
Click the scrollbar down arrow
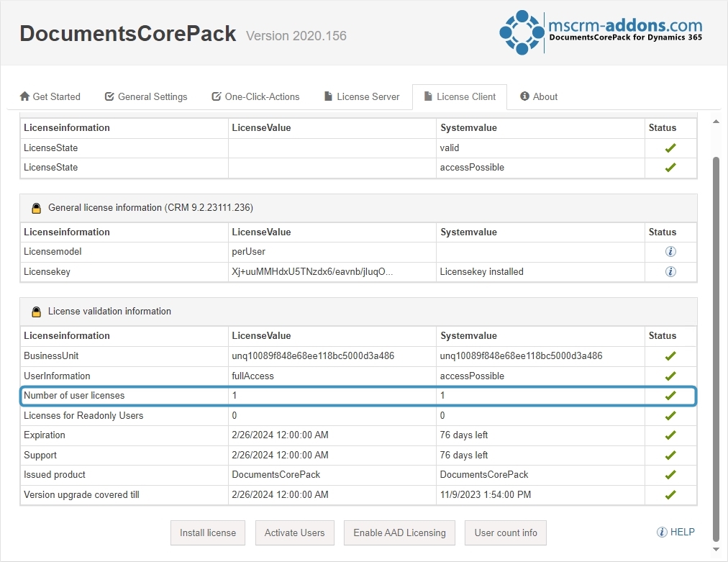pos(716,550)
